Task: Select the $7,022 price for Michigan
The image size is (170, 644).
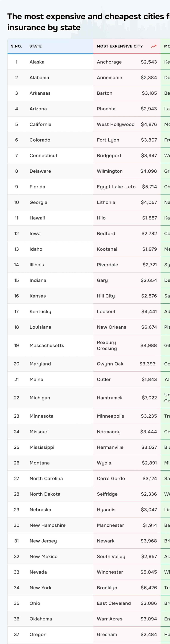Action: tap(149, 398)
